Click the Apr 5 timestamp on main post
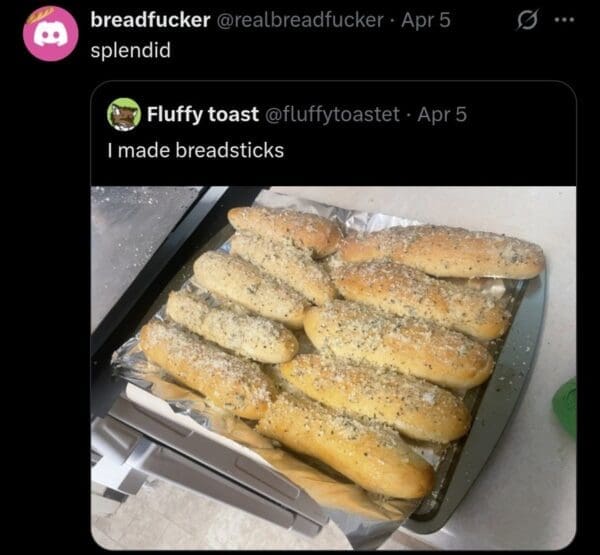This screenshot has height=555, width=600. point(426,20)
